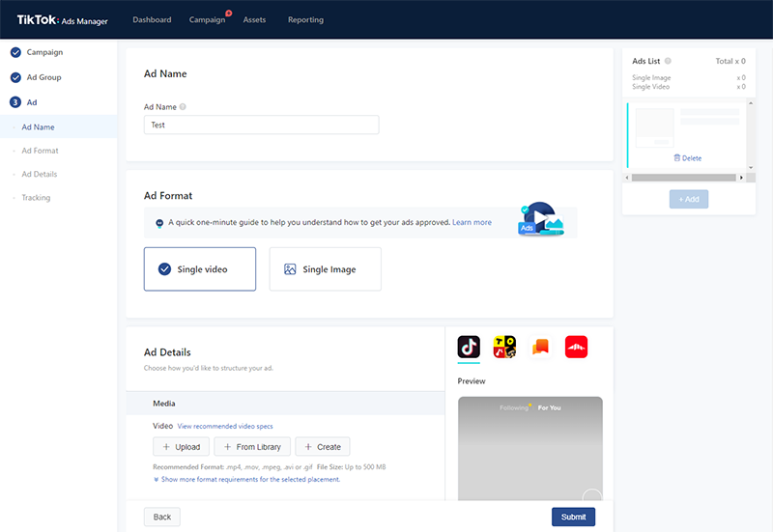Click the trash icon beside Delete
This screenshot has width=773, height=532.
(x=677, y=158)
